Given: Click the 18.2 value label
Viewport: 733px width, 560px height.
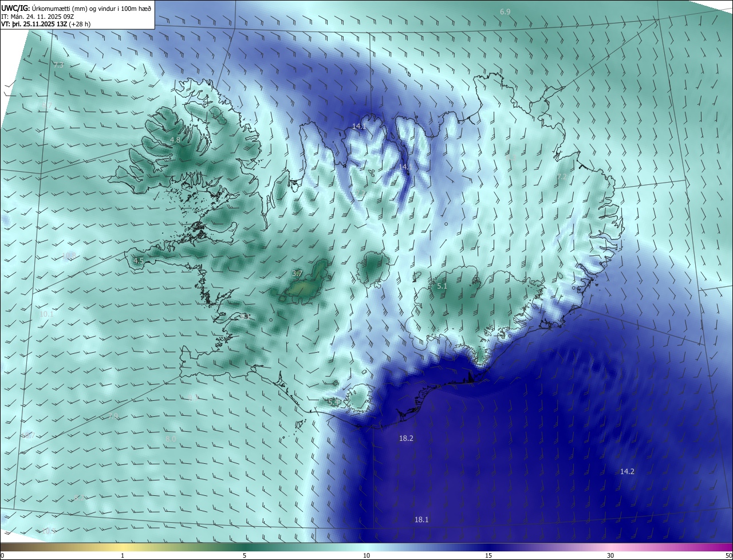Looking at the screenshot, I should click(406, 438).
